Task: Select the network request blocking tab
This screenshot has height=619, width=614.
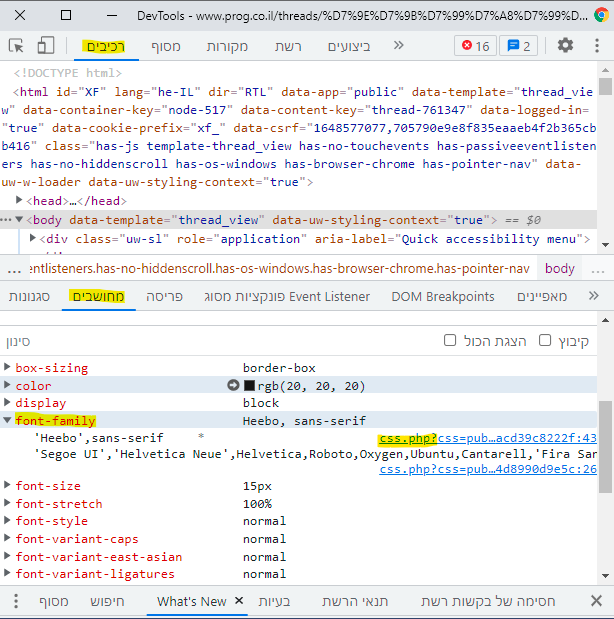Action: click(488, 601)
